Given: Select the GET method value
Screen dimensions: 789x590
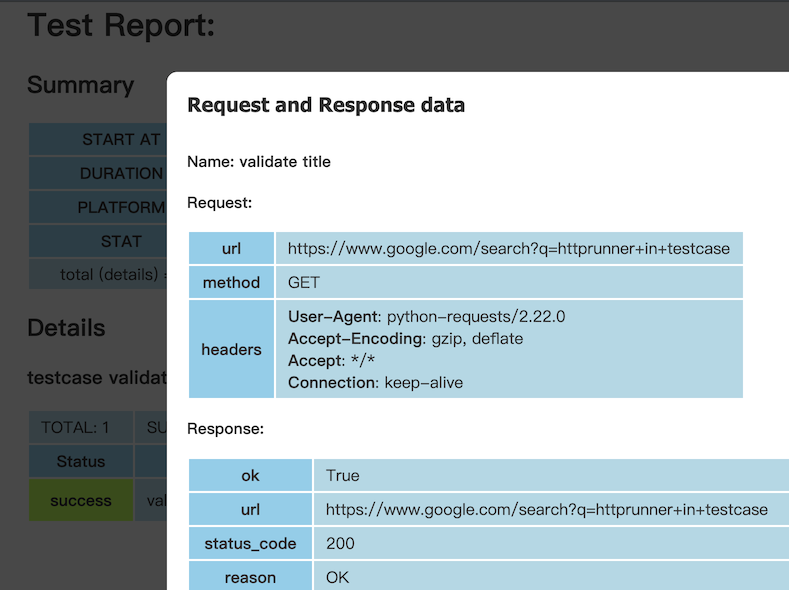Looking at the screenshot, I should pos(303,282).
